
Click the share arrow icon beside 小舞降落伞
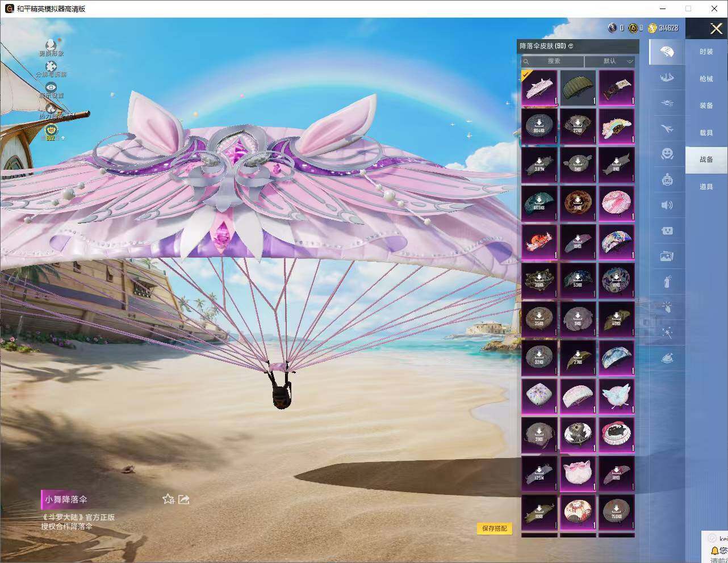tap(183, 499)
